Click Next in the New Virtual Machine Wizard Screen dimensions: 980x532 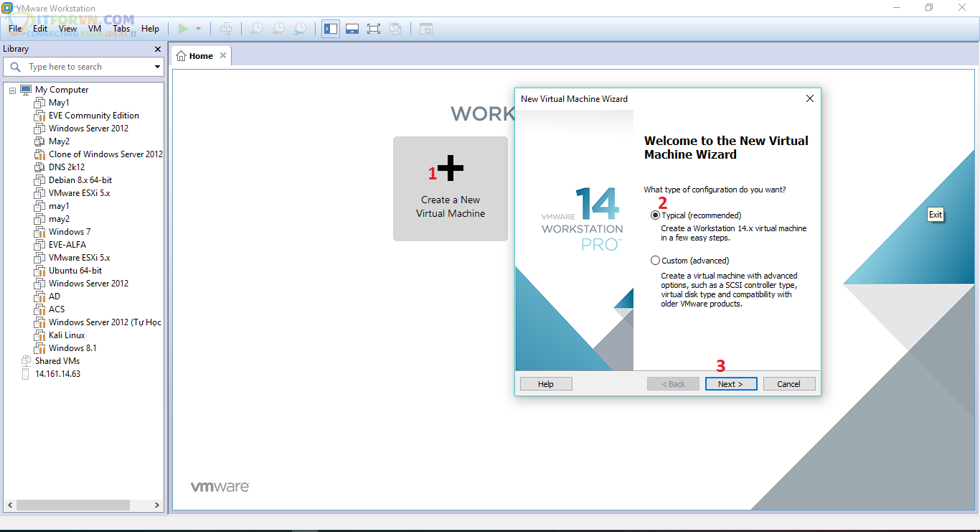(731, 384)
